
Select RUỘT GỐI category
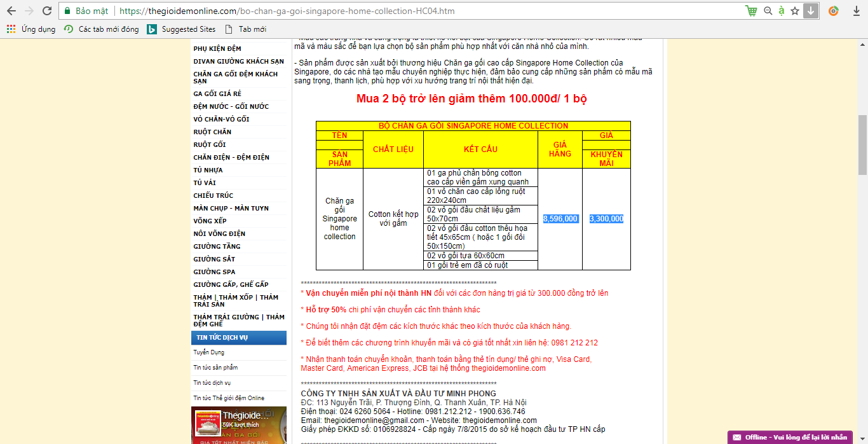coord(210,145)
